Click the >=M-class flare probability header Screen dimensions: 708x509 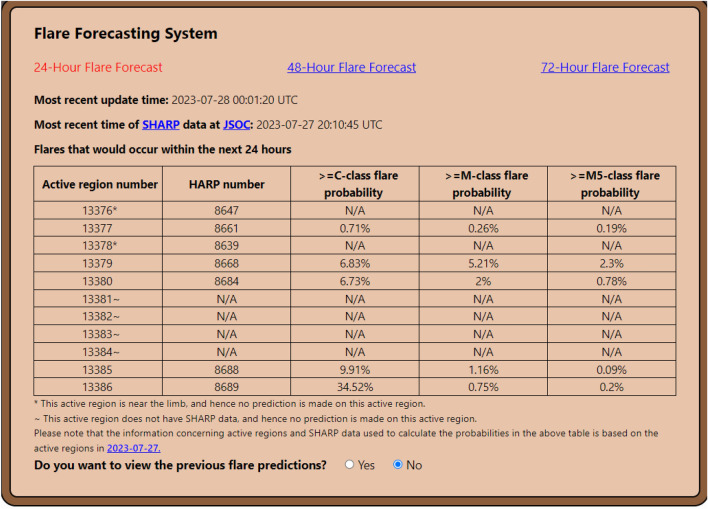click(483, 184)
